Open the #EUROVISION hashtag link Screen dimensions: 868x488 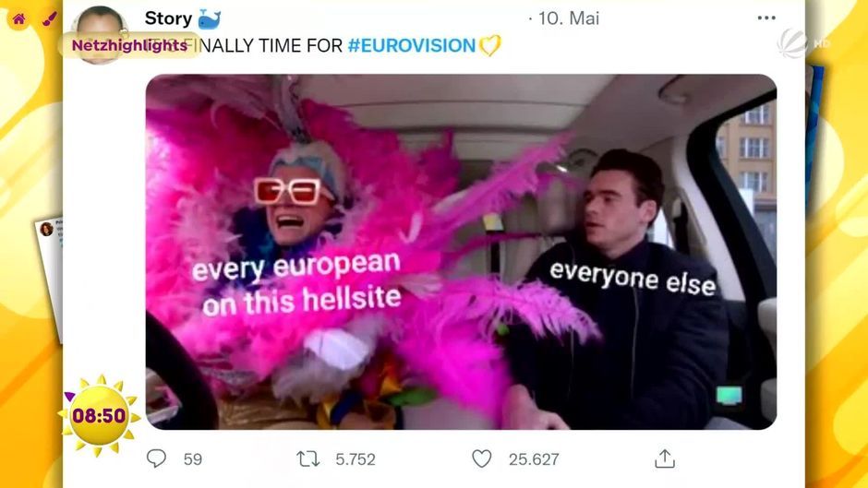(411, 45)
